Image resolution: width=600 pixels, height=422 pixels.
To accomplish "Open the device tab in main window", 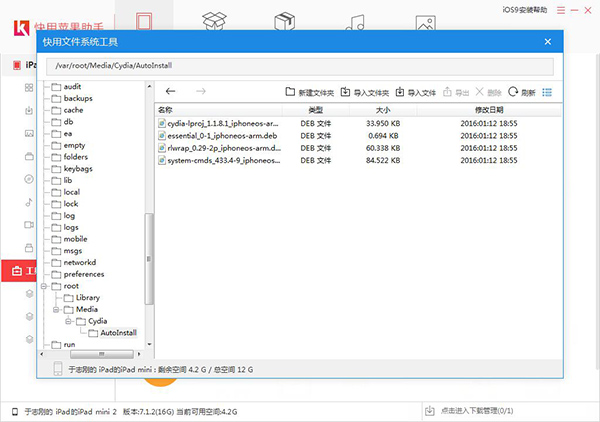I will pos(144,21).
